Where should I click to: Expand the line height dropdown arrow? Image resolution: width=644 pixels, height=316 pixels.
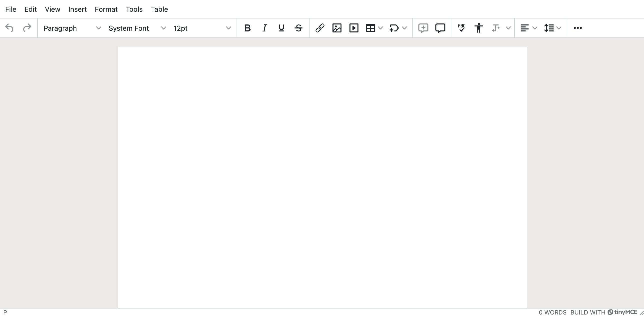(559, 28)
